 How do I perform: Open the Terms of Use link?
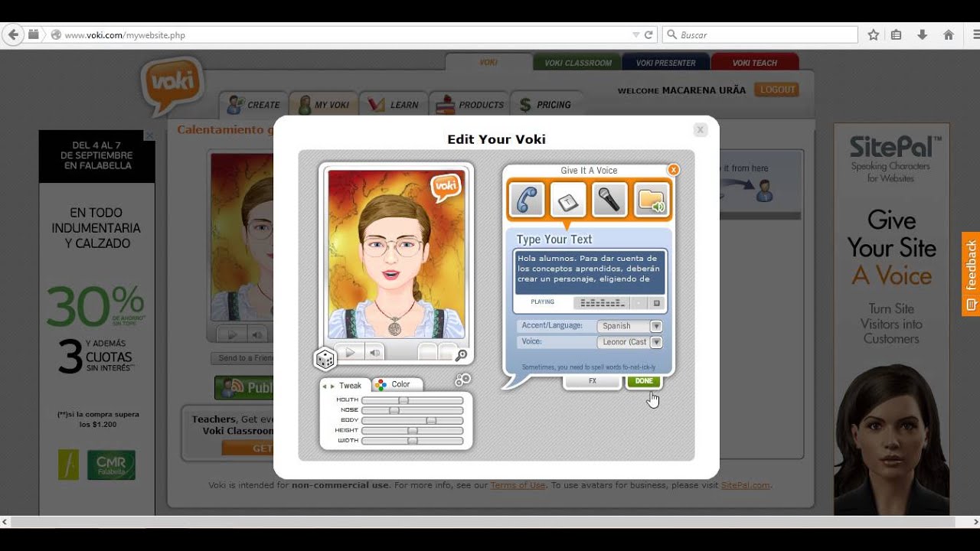pyautogui.click(x=518, y=485)
